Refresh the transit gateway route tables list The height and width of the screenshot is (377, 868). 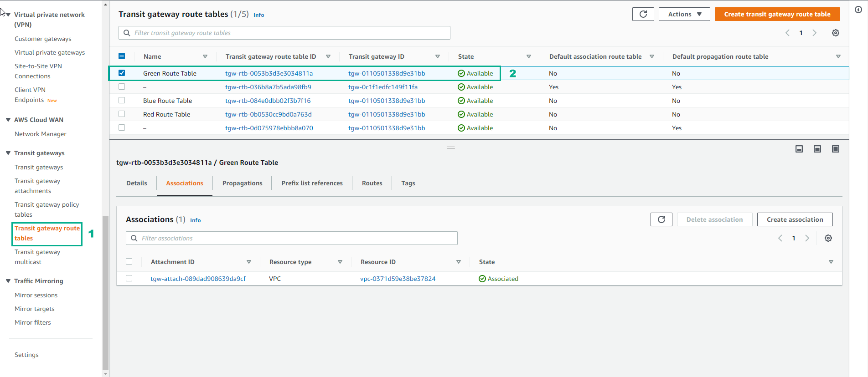click(643, 14)
